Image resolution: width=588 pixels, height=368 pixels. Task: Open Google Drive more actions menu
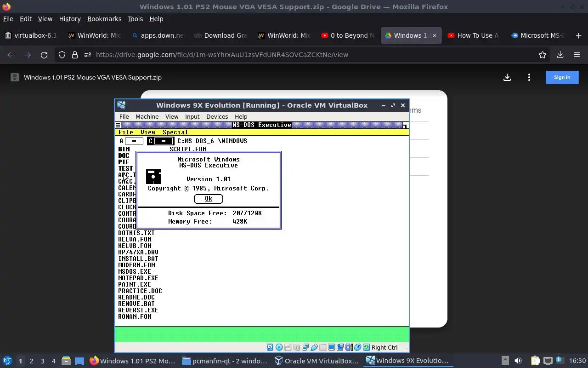coord(529,77)
